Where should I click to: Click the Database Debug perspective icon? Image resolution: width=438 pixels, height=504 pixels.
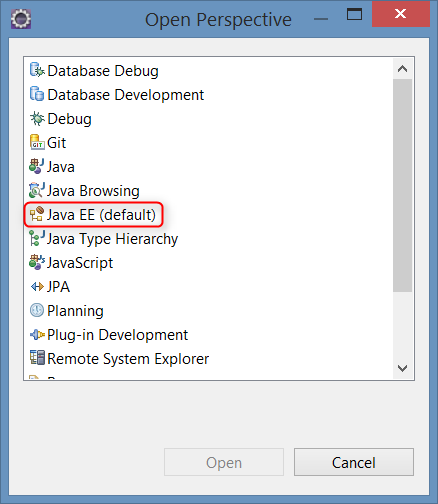pyautogui.click(x=37, y=70)
